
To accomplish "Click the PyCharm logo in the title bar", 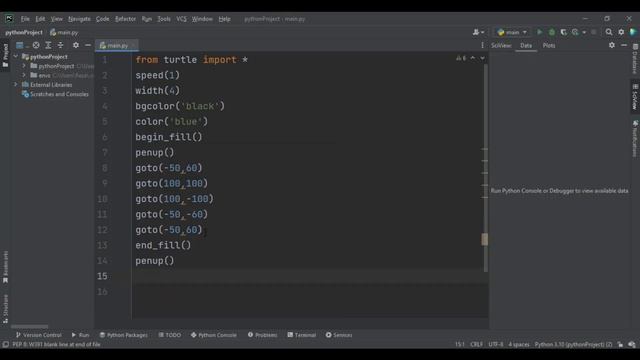I will tap(9, 18).
